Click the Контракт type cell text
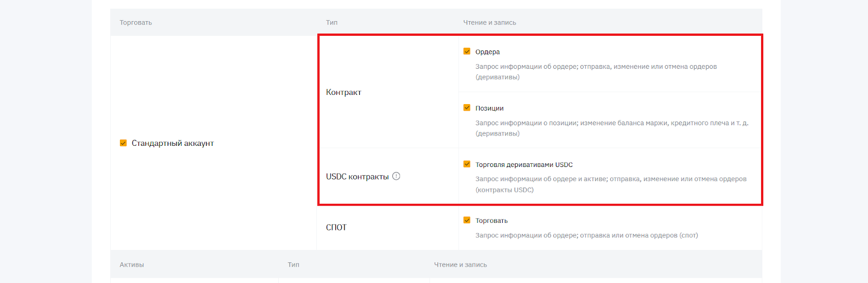The height and width of the screenshot is (283, 868). point(343,92)
